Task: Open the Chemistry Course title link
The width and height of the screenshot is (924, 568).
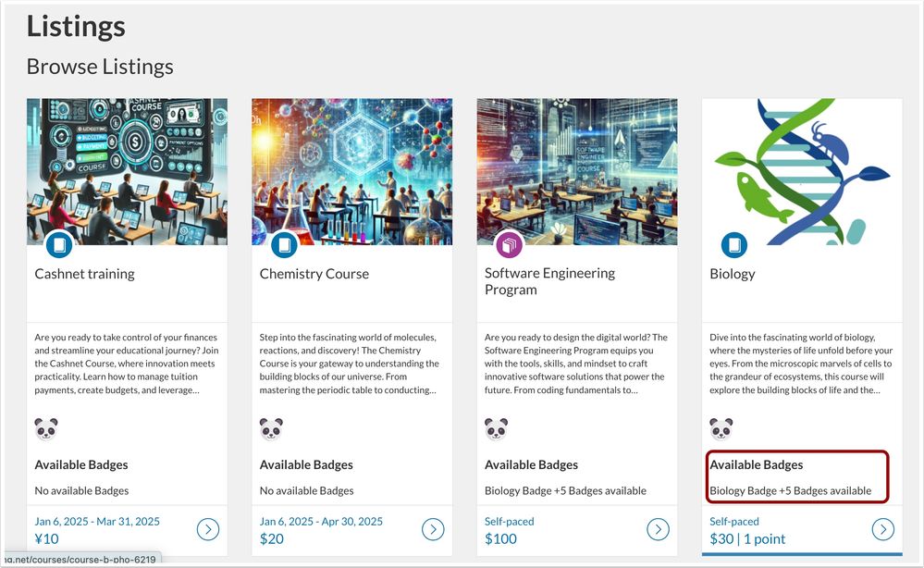Action: (x=314, y=274)
